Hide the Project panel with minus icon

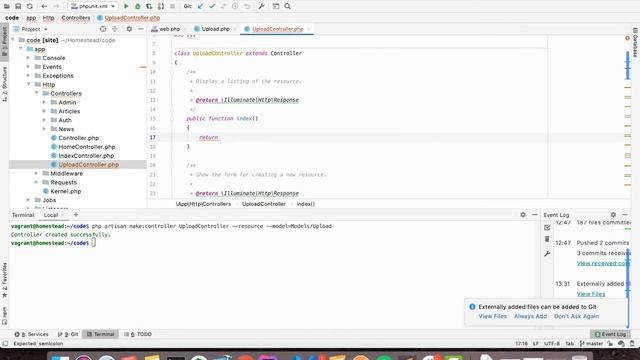pos(141,29)
